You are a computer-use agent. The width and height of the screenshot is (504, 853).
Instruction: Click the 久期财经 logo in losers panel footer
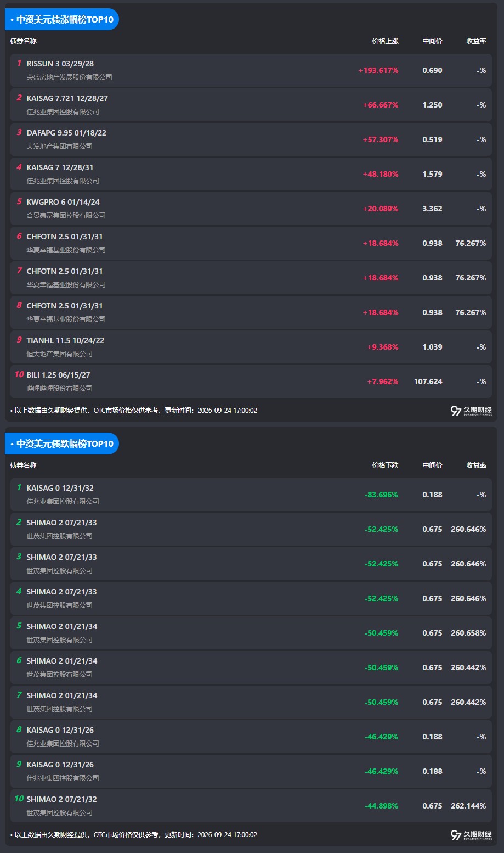click(471, 835)
